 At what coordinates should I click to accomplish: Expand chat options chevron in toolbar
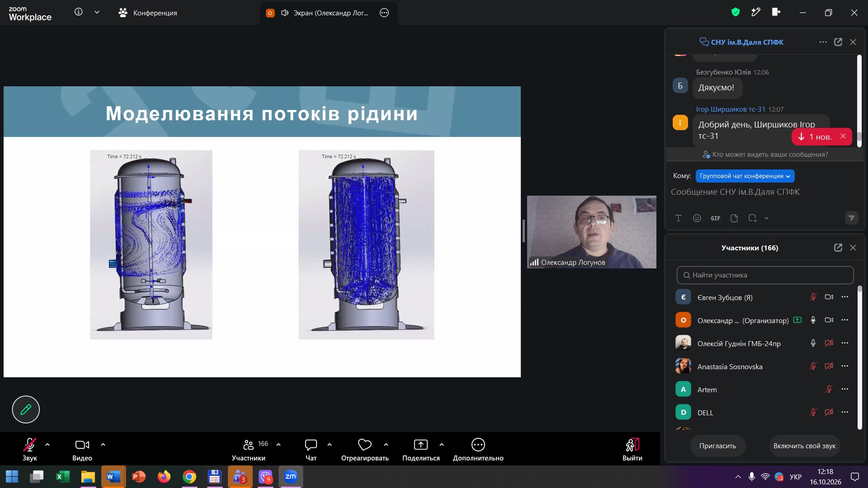pos(330,445)
